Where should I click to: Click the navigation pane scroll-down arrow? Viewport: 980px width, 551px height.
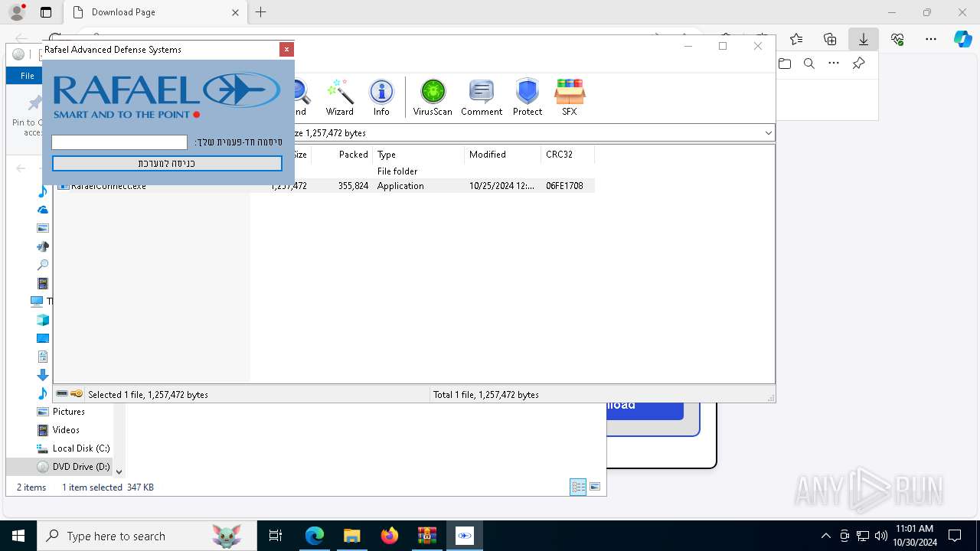tap(119, 472)
